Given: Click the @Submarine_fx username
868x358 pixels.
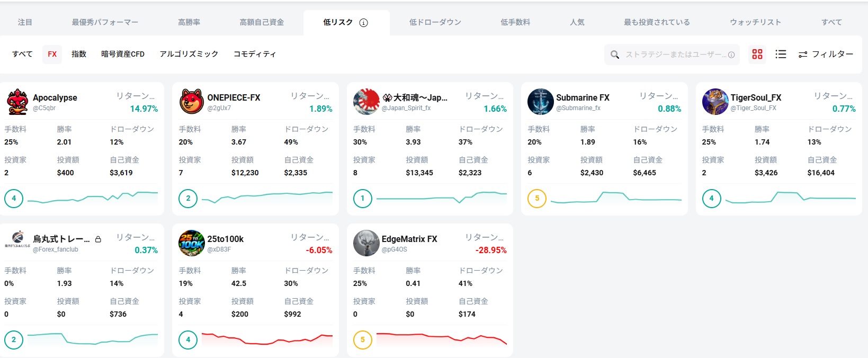Looking at the screenshot, I should pyautogui.click(x=578, y=108).
